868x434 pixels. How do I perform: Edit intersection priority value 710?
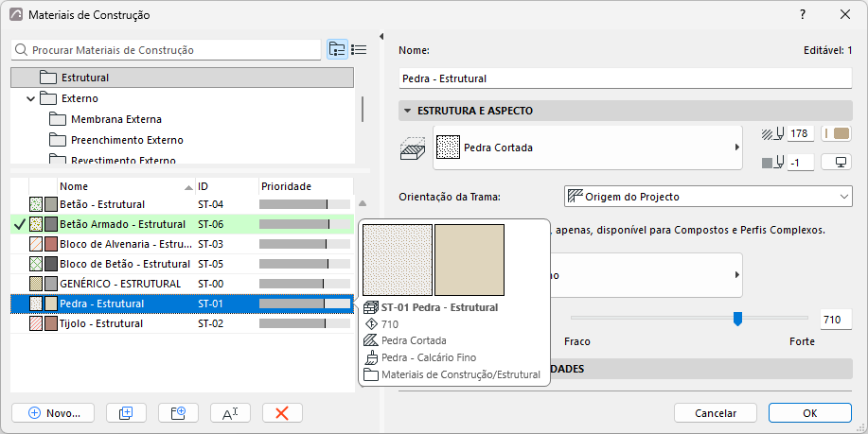[835, 320]
